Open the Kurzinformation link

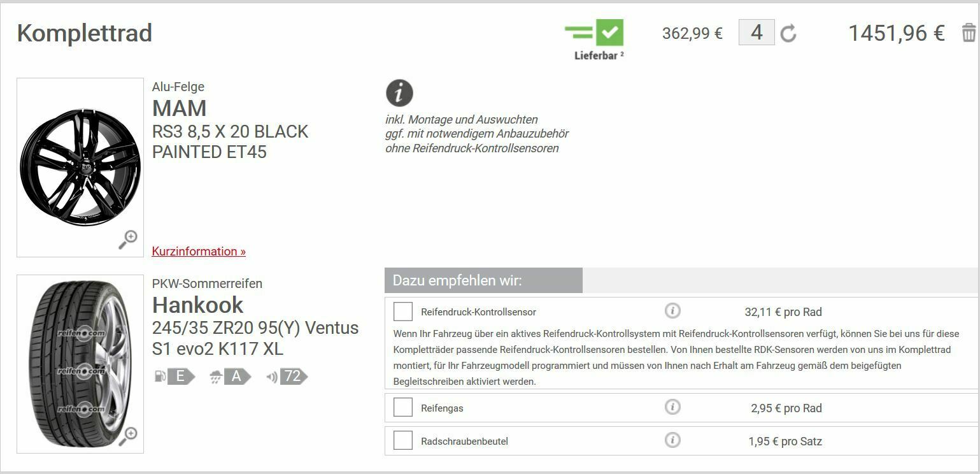(199, 252)
